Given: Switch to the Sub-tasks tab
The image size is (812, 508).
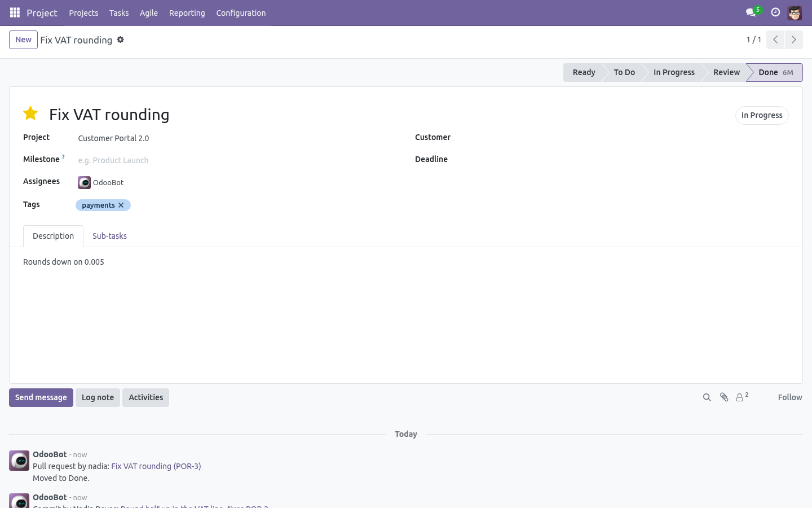Looking at the screenshot, I should point(109,236).
